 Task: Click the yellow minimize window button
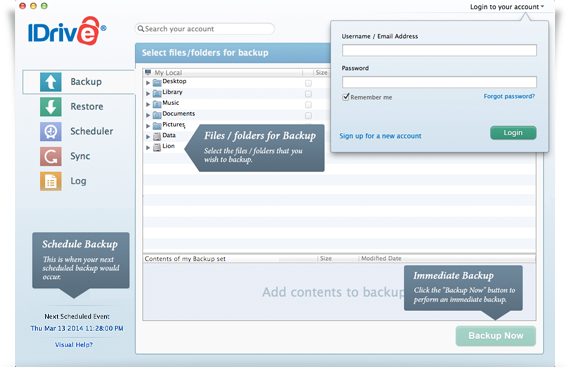click(33, 6)
